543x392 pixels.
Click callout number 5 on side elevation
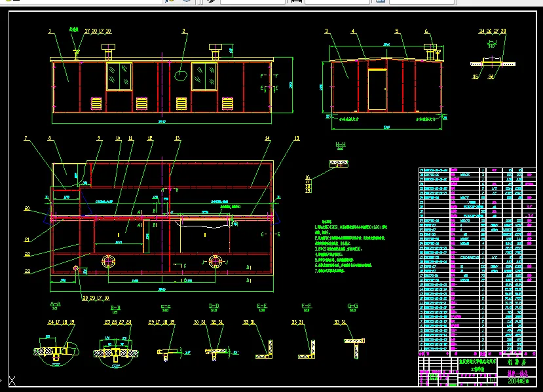coord(397,31)
